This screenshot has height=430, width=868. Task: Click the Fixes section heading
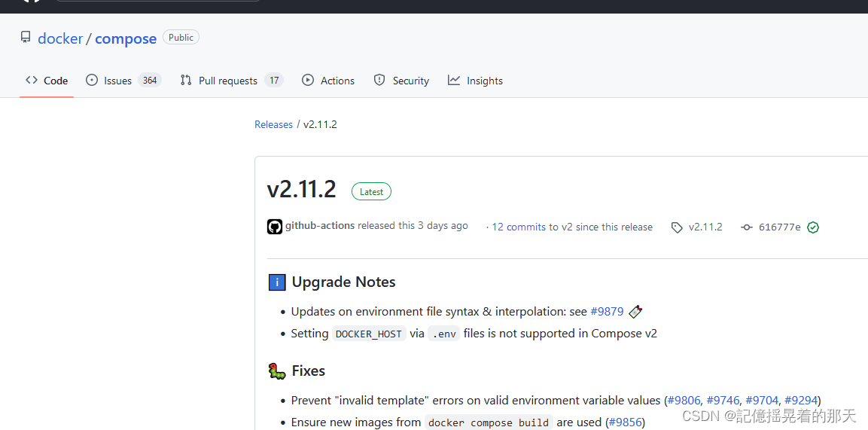point(309,371)
